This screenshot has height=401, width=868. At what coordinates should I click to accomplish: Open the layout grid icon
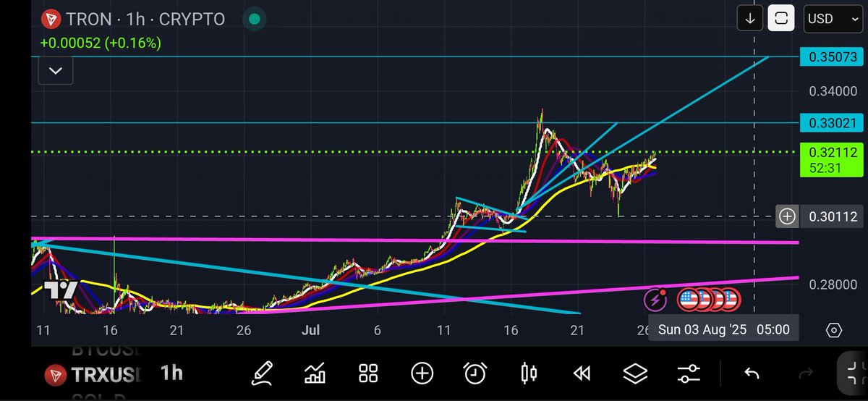point(368,373)
